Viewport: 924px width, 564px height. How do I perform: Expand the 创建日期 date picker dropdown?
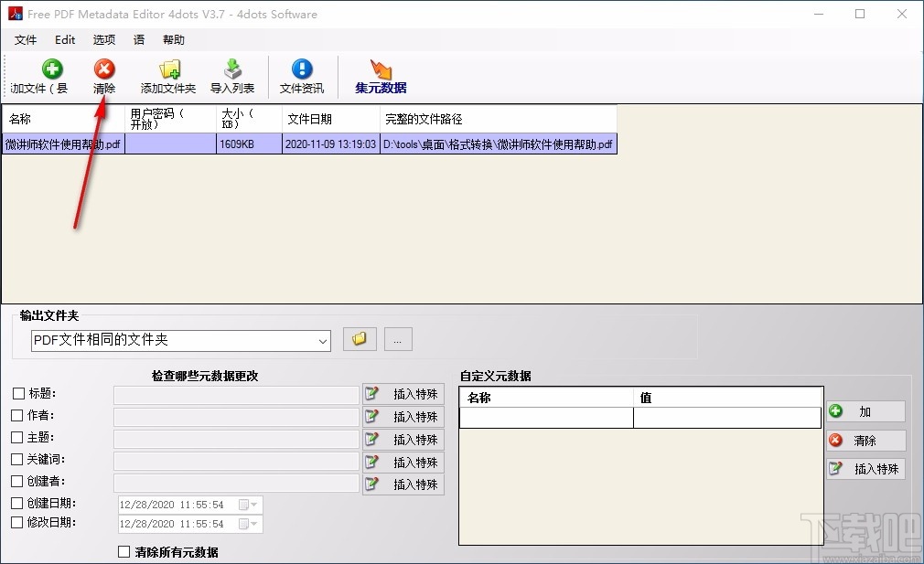pos(253,503)
